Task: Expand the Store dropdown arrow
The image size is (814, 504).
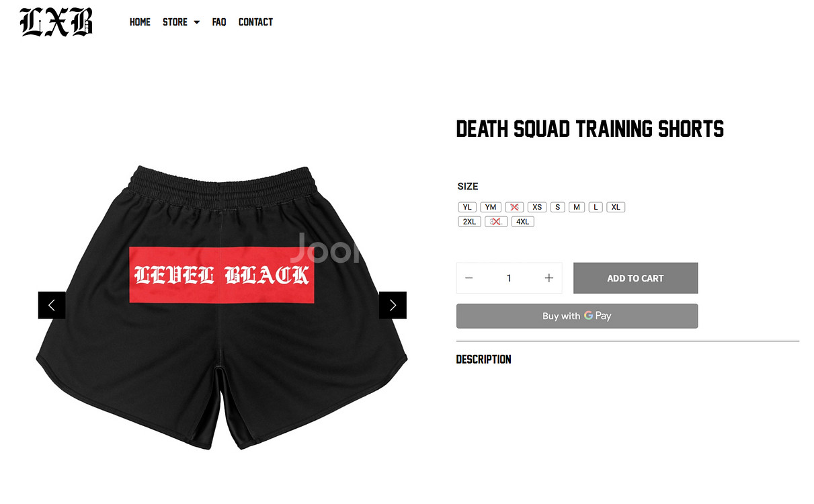Action: pos(197,22)
